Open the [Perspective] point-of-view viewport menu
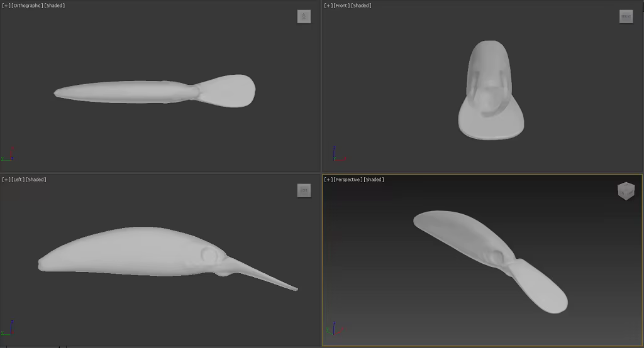Screen dimensions: 644x348 (347, 180)
